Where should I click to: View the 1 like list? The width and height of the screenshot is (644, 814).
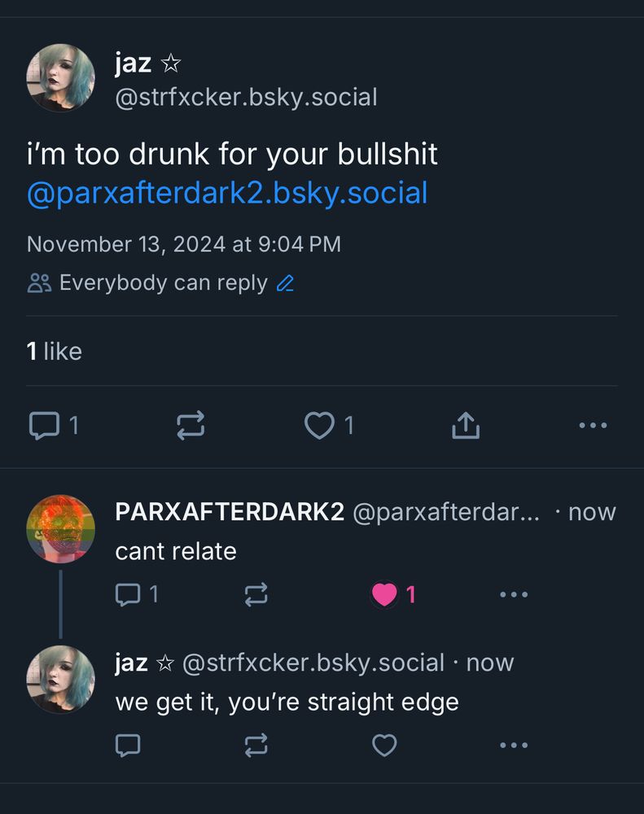55,352
